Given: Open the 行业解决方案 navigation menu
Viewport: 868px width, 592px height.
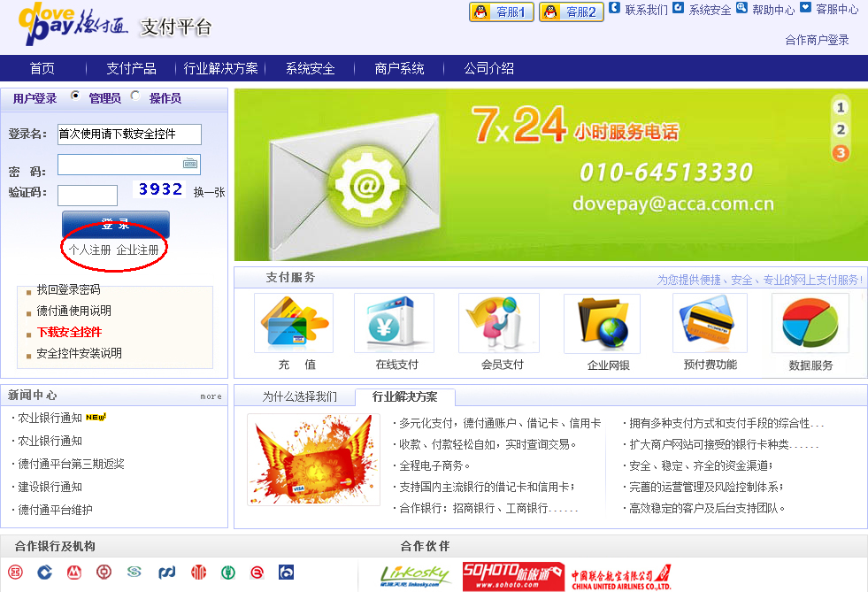Looking at the screenshot, I should tap(220, 68).
